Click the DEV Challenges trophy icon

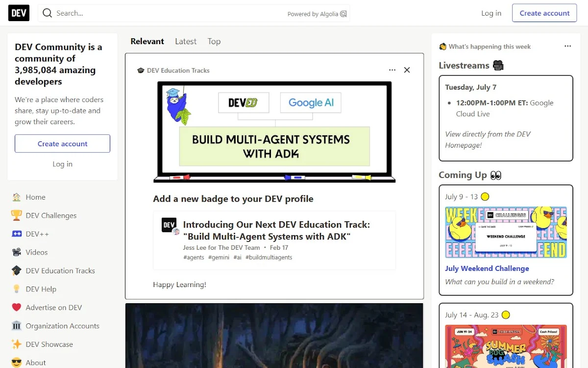coord(17,215)
